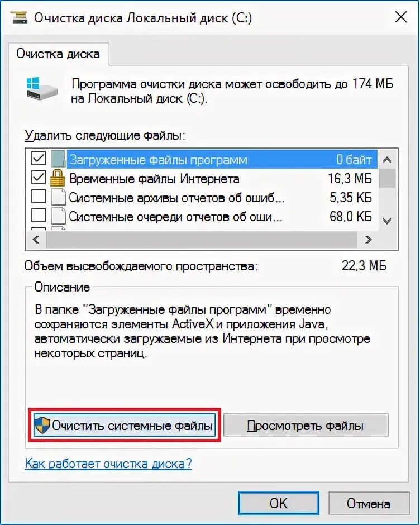Click page icon of Системные очереди отчетов

[x=58, y=216]
